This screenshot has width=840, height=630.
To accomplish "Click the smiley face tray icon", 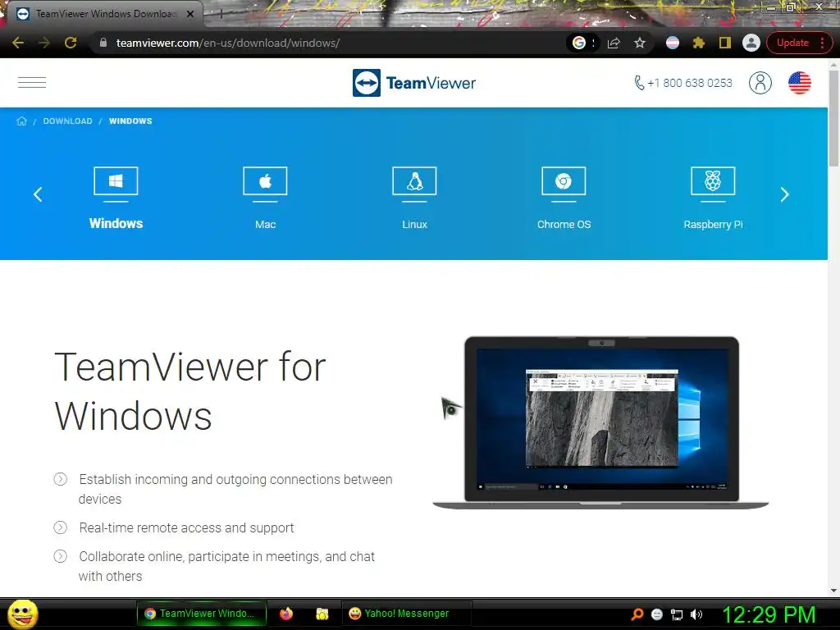I will (657, 614).
